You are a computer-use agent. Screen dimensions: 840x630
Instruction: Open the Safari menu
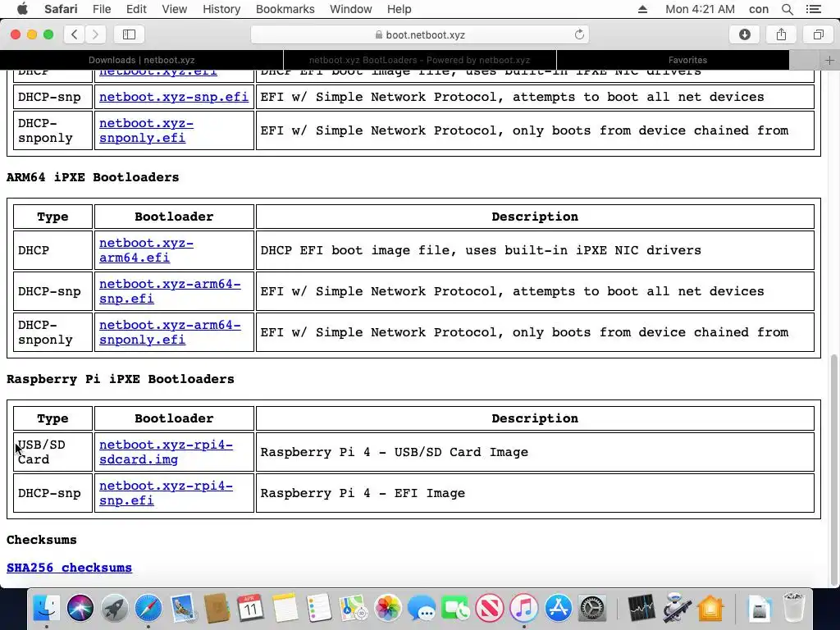pyautogui.click(x=61, y=9)
